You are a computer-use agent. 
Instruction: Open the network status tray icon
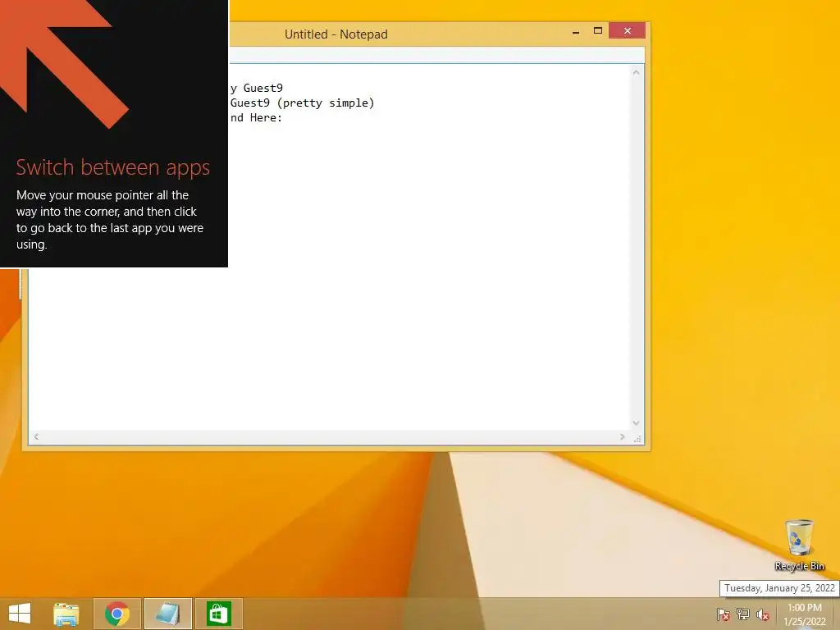[x=743, y=614]
